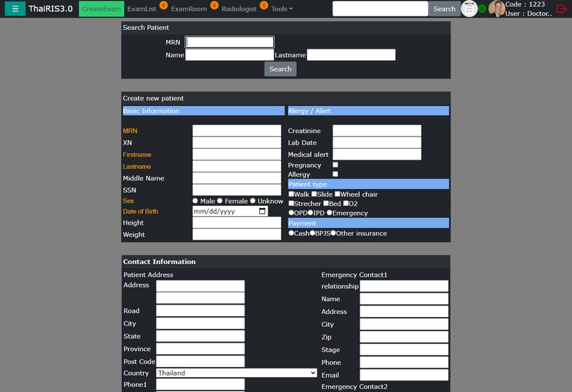Click the orange Radiologist counter badge
Image resolution: width=572 pixels, height=392 pixels.
[264, 6]
